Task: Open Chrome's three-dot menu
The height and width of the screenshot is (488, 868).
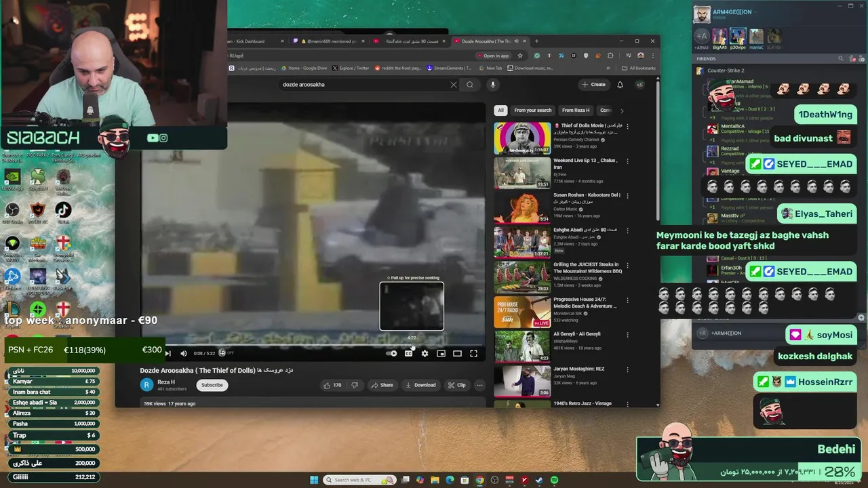Action: 652,56
